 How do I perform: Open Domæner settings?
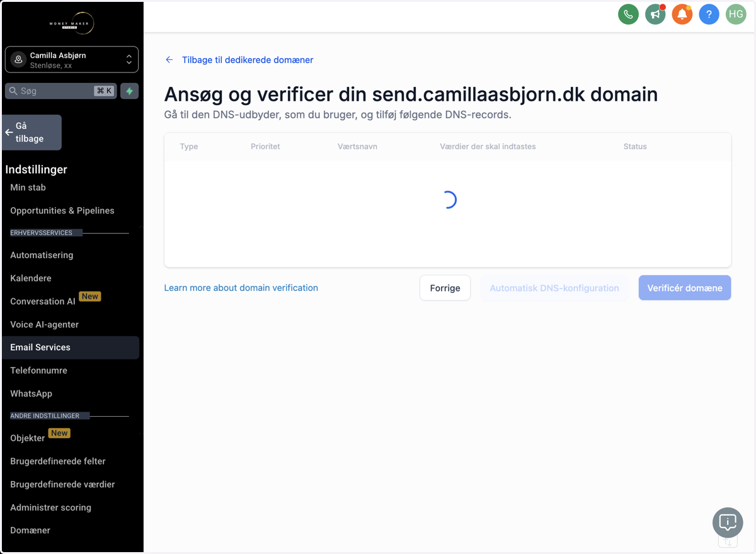pos(30,530)
